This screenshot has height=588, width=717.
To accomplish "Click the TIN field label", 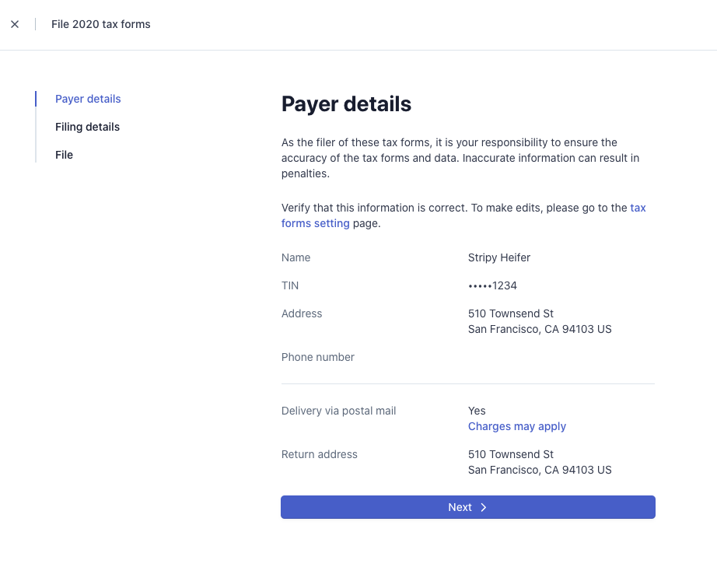I will [290, 285].
